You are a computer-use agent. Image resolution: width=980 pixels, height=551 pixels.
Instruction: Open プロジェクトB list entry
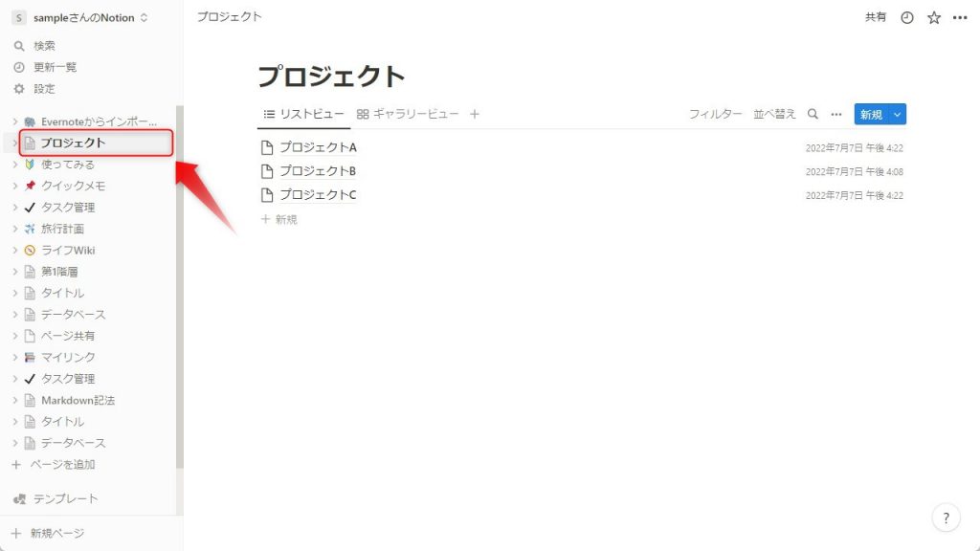[318, 171]
